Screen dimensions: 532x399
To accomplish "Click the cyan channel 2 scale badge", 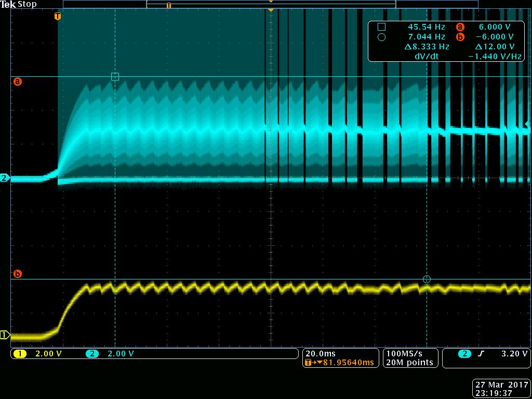I will pos(92,353).
